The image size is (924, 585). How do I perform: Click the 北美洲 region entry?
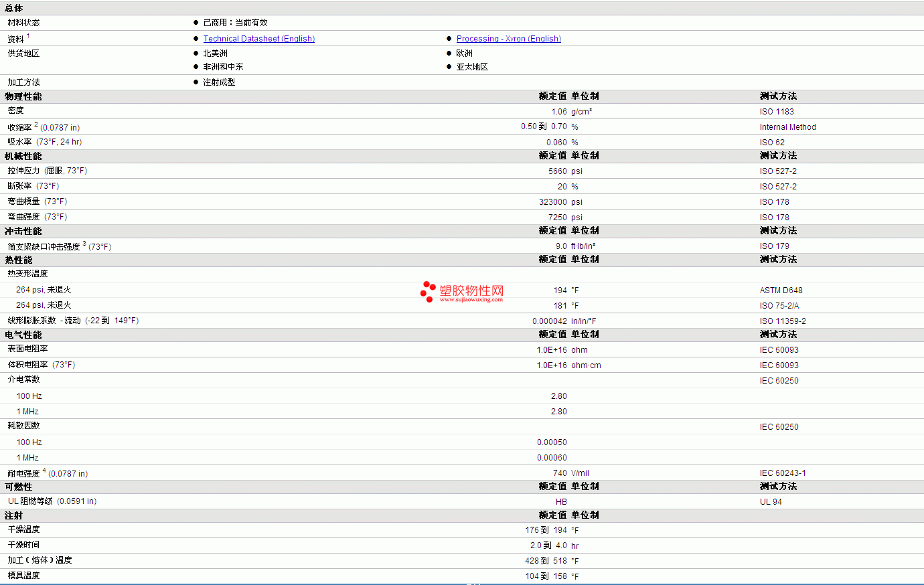pyautogui.click(x=216, y=54)
